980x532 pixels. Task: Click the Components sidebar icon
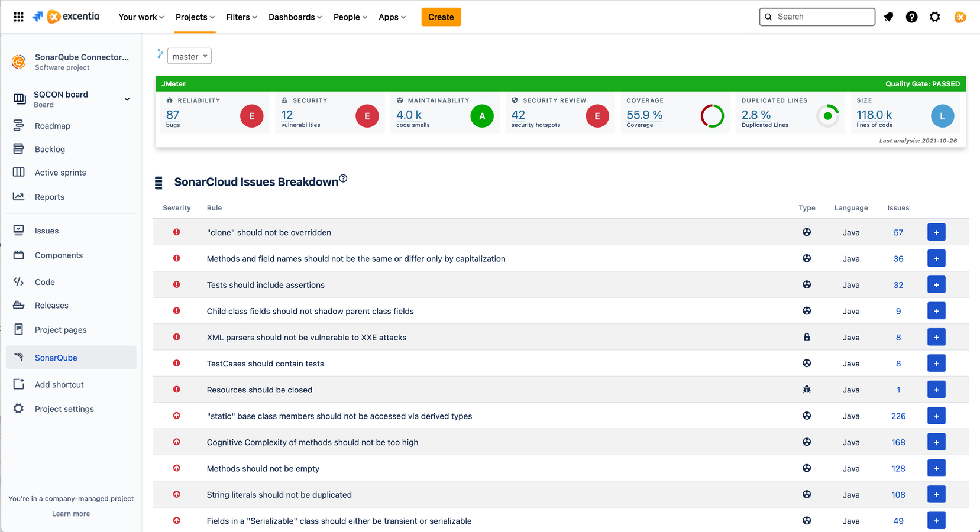[19, 255]
